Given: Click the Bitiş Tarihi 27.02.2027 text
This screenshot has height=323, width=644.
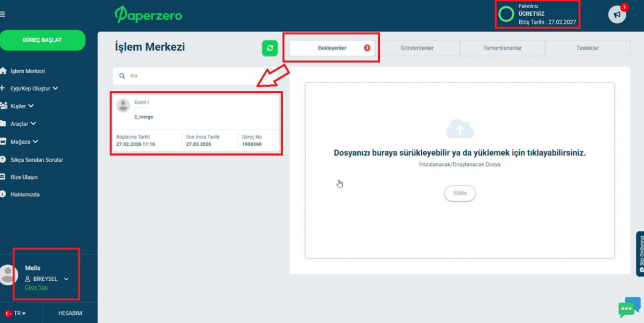Looking at the screenshot, I should pyautogui.click(x=547, y=22).
